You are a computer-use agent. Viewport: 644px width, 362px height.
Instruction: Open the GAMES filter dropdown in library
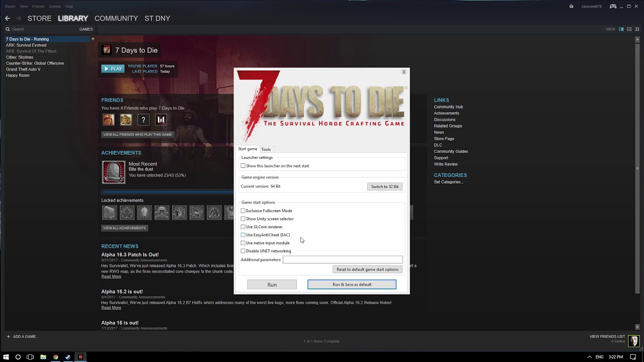coord(86,29)
